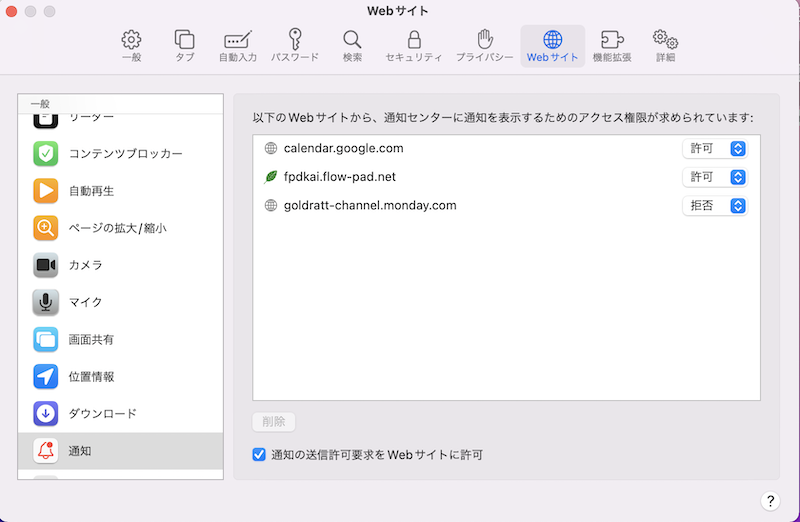Select 通知 label in the sidebar

[80, 451]
